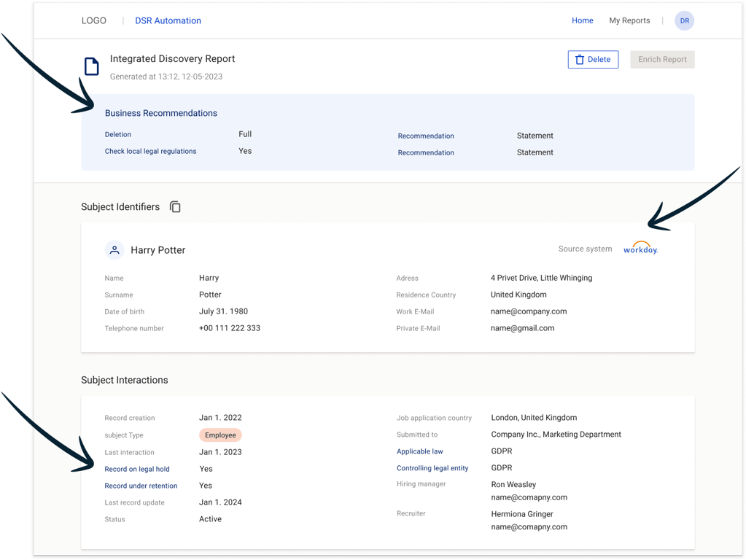Click the LOGO in the header
This screenshot has height=560, width=746.
[94, 21]
